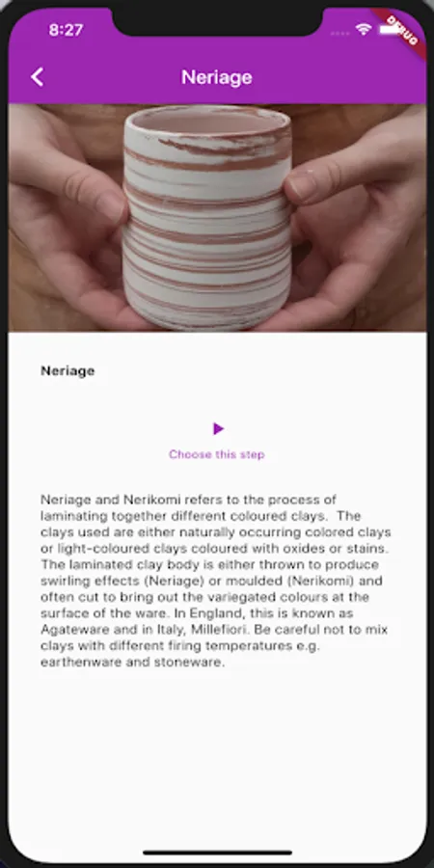Viewport: 434px width, 868px height.
Task: Click the last line 'earthenware and stoneware'
Action: pos(133,662)
